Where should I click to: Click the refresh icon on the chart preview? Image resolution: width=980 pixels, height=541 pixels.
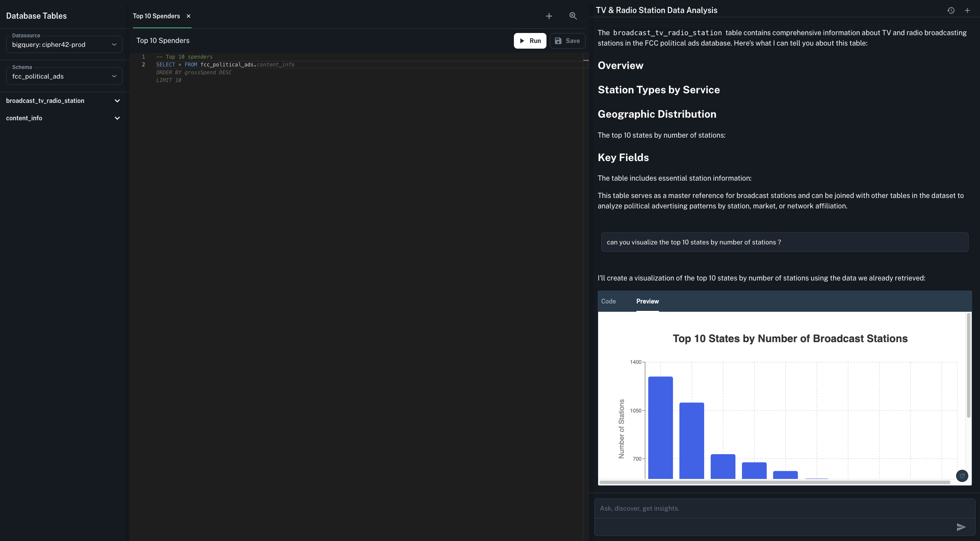click(962, 476)
